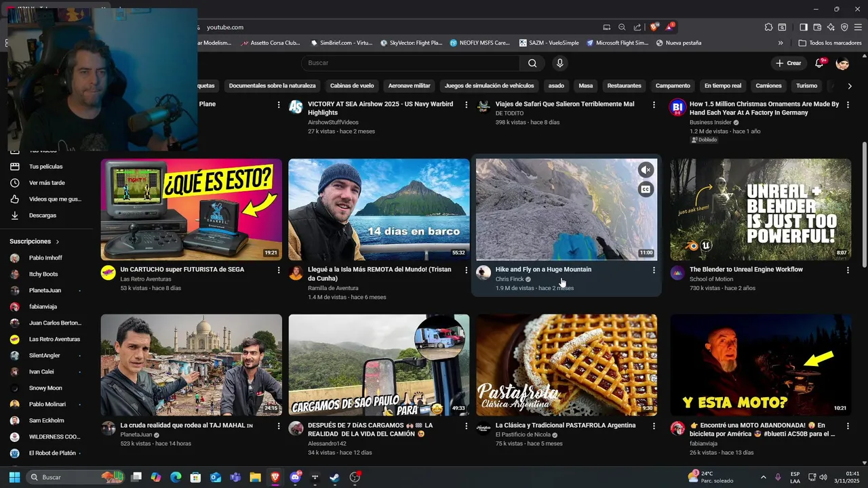Select Cabinas de vuelo chip
Screen dimensions: 868x488
(352, 86)
